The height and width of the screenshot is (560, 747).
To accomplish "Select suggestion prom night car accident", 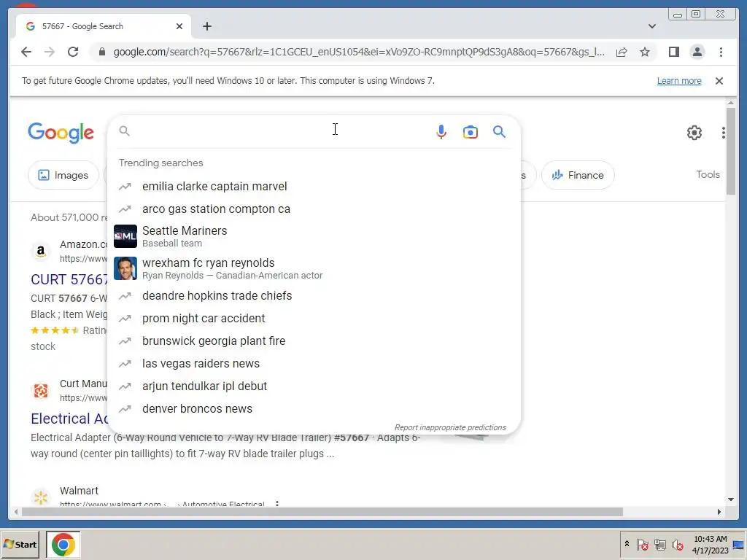I will (314, 319).
